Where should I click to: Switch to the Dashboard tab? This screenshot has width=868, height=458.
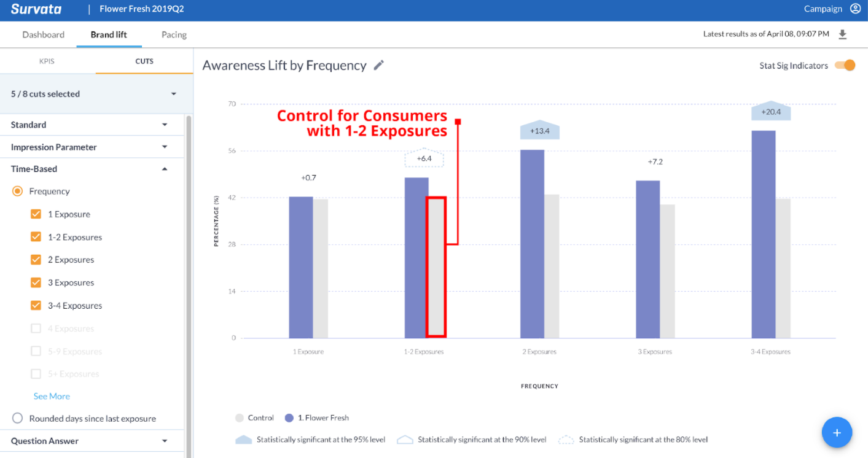click(43, 34)
